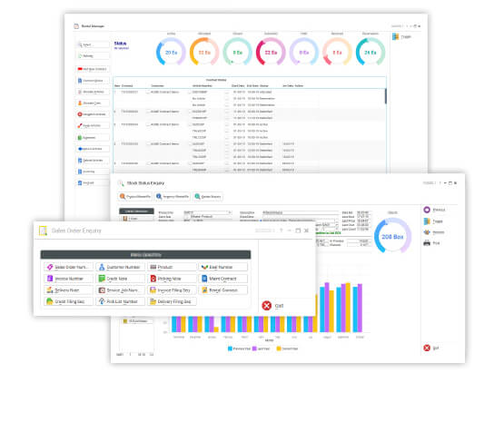504x422 pixels.
Task: Open Invoice Number enquiry
Action: coord(68,279)
